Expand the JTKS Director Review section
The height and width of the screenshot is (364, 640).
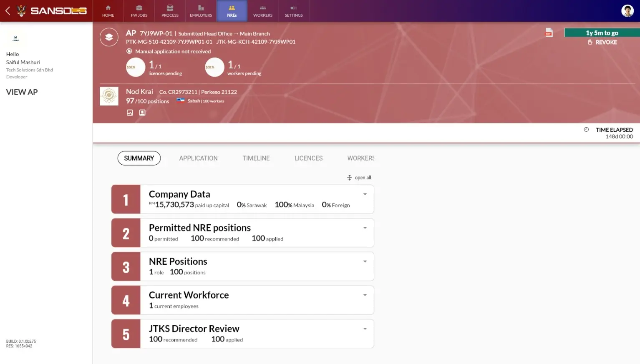pyautogui.click(x=365, y=329)
